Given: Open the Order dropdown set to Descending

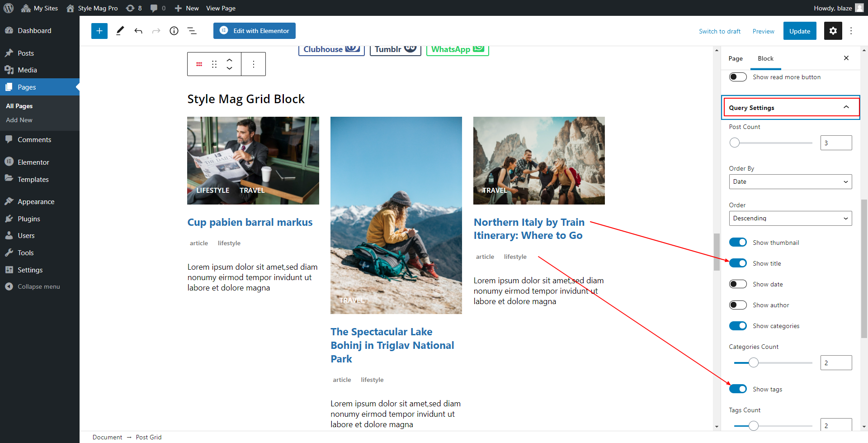Looking at the screenshot, I should (790, 219).
